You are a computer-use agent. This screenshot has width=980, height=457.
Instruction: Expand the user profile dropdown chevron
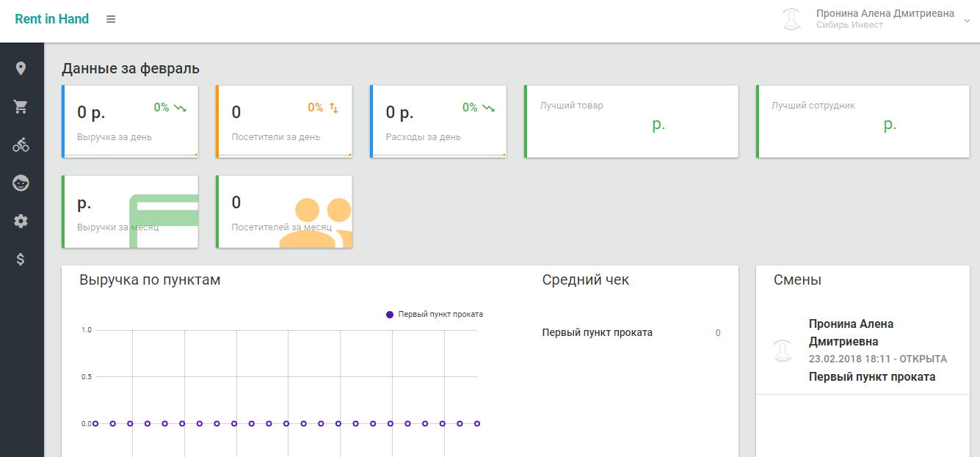tap(967, 21)
